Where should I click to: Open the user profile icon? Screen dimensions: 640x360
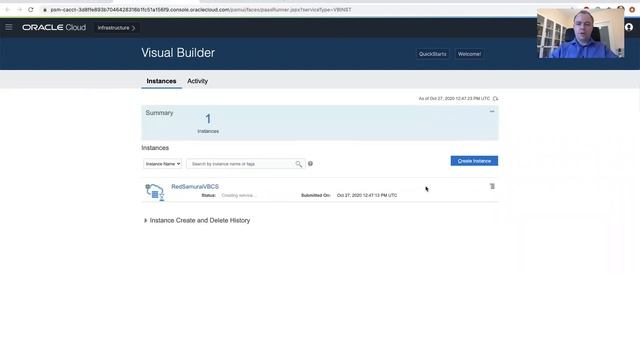click(629, 27)
